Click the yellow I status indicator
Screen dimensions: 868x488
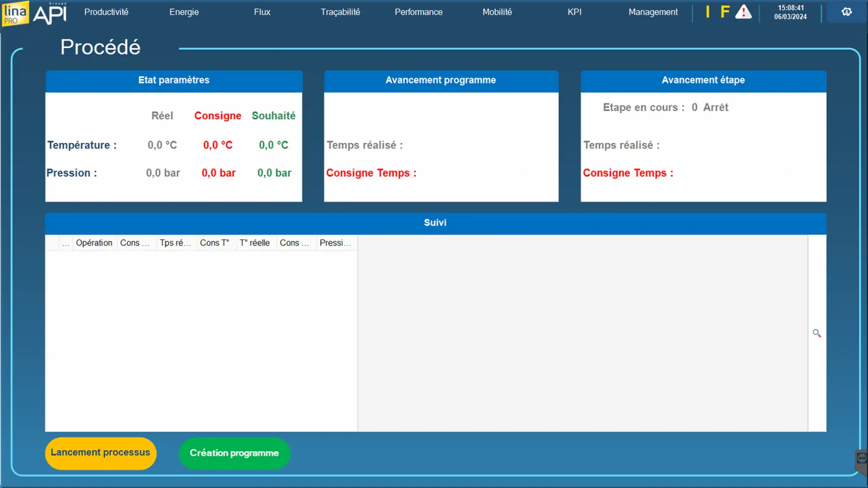point(707,12)
